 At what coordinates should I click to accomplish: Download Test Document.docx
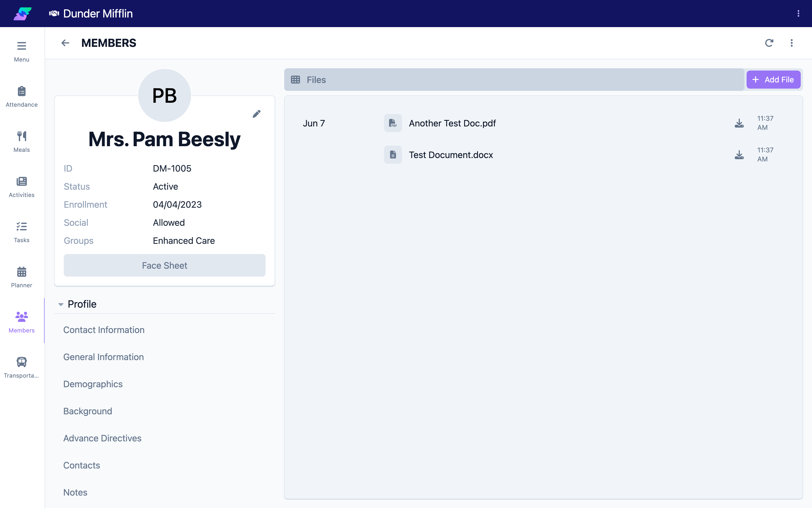[739, 155]
